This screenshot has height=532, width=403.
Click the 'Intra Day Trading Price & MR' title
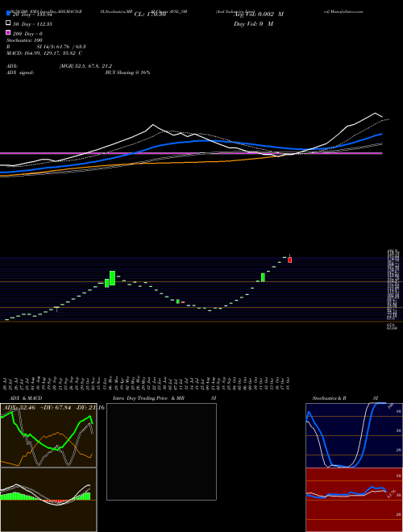[148, 398]
